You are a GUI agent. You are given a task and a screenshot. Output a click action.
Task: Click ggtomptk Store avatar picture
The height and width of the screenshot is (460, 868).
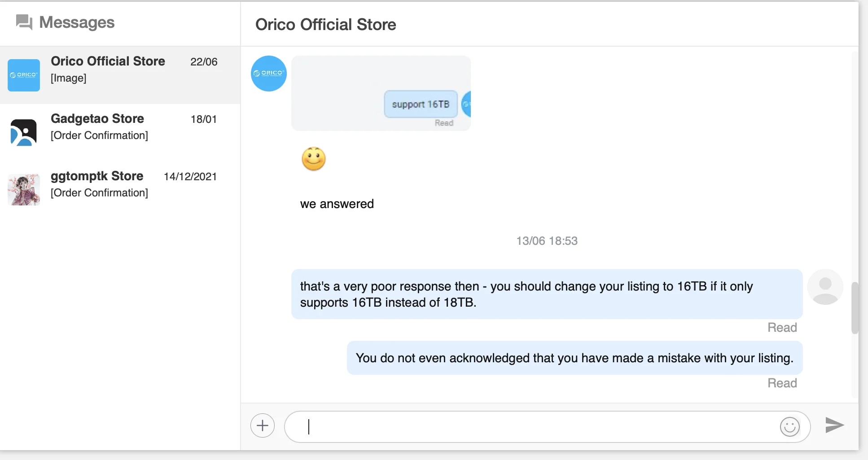tap(24, 190)
